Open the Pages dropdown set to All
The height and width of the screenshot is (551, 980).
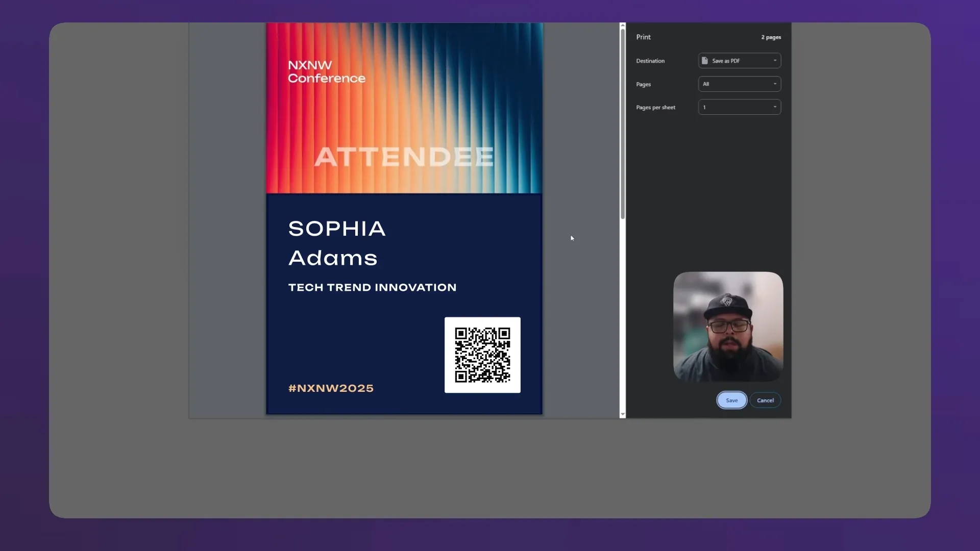(x=740, y=84)
